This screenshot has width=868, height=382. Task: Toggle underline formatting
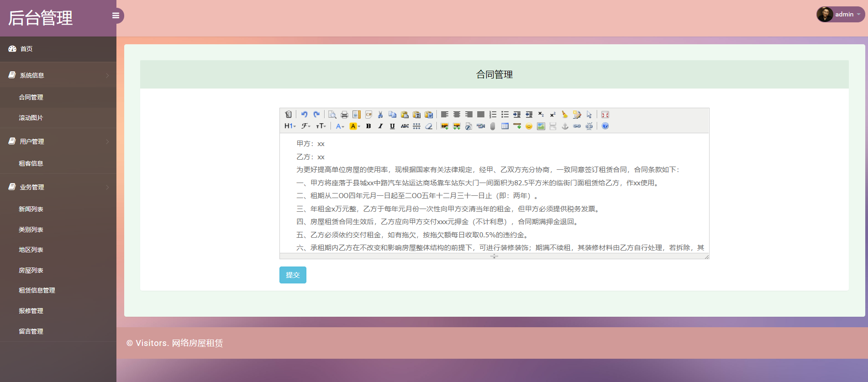pos(392,126)
